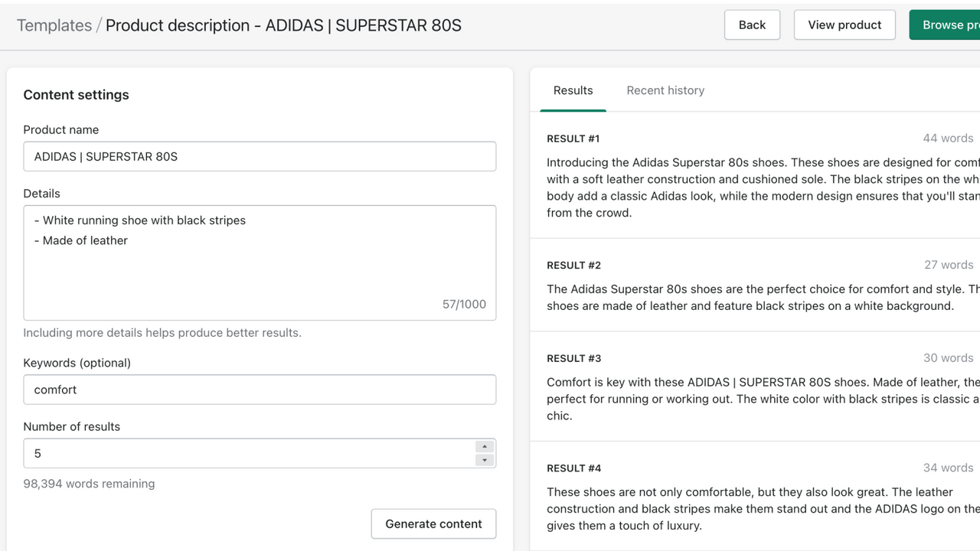
Task: Open the Templates breadcrumb link
Action: [x=54, y=24]
